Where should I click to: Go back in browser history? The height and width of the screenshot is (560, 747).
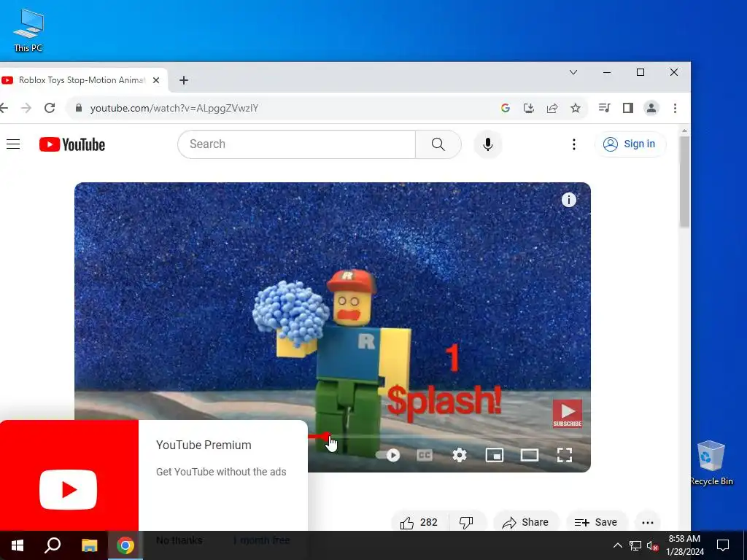(4, 108)
